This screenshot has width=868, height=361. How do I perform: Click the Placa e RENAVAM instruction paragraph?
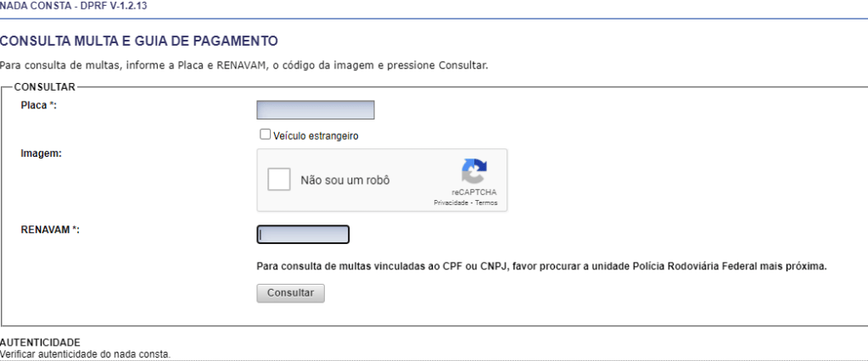[244, 65]
